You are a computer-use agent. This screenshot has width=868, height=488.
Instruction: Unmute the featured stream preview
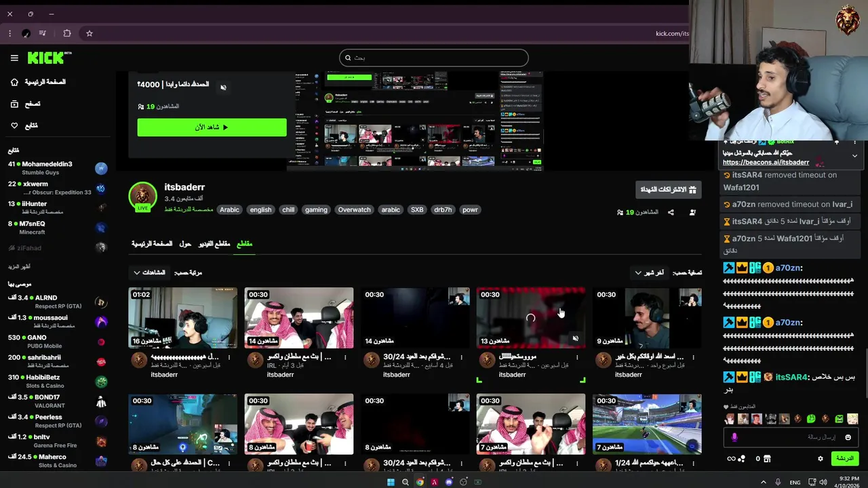(223, 87)
